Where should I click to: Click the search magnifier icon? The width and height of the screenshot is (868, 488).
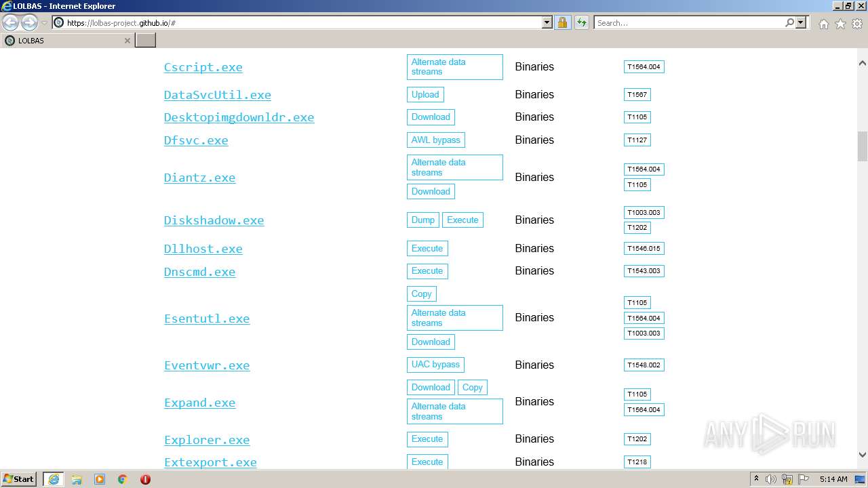(x=789, y=22)
